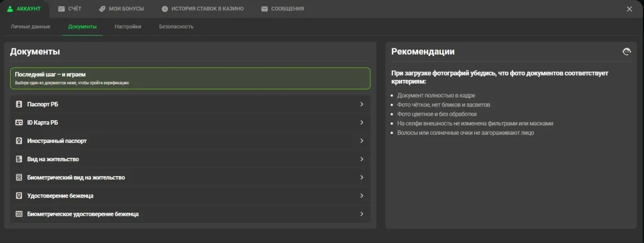
Task: Close the account dialog with X
Action: (629, 9)
